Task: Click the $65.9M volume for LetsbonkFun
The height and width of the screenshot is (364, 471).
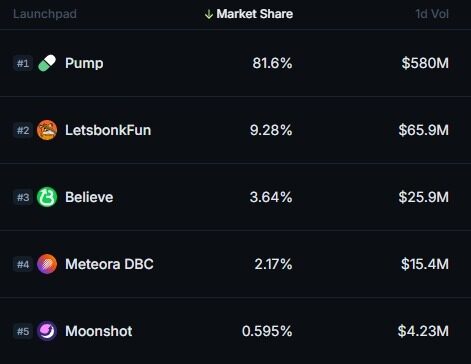Action: click(424, 130)
